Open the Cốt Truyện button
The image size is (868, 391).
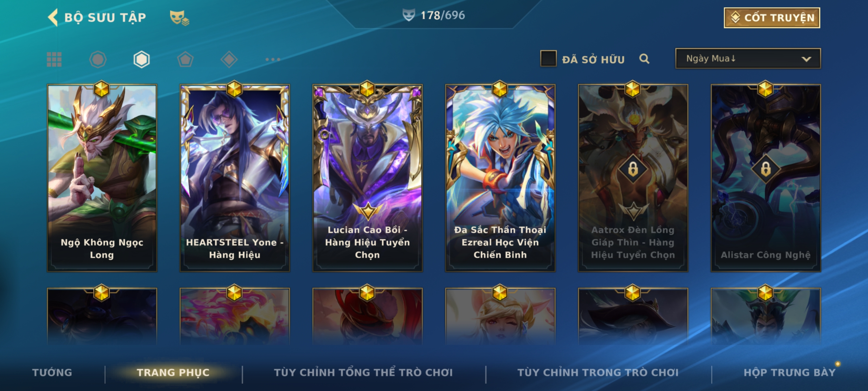click(772, 18)
